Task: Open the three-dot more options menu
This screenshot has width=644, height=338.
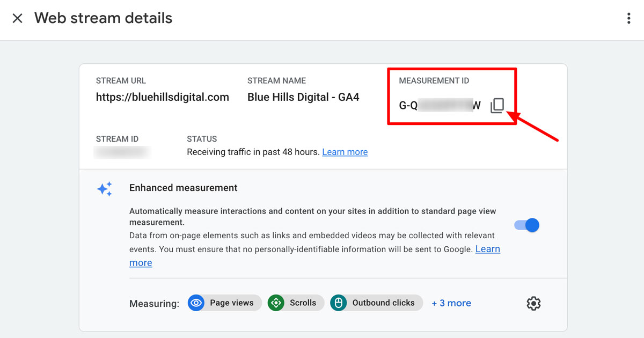Action: click(x=628, y=18)
